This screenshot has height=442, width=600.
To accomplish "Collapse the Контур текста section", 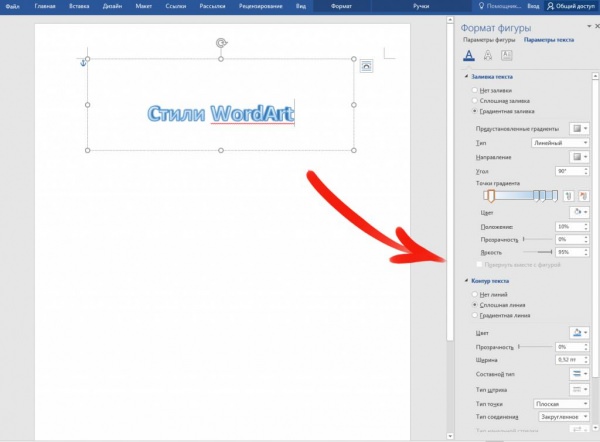I will click(466, 281).
